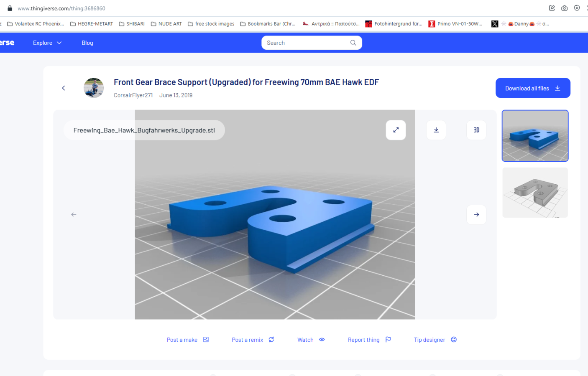Click Report thing flag link
Screen dimensions: 588x376
coord(369,340)
